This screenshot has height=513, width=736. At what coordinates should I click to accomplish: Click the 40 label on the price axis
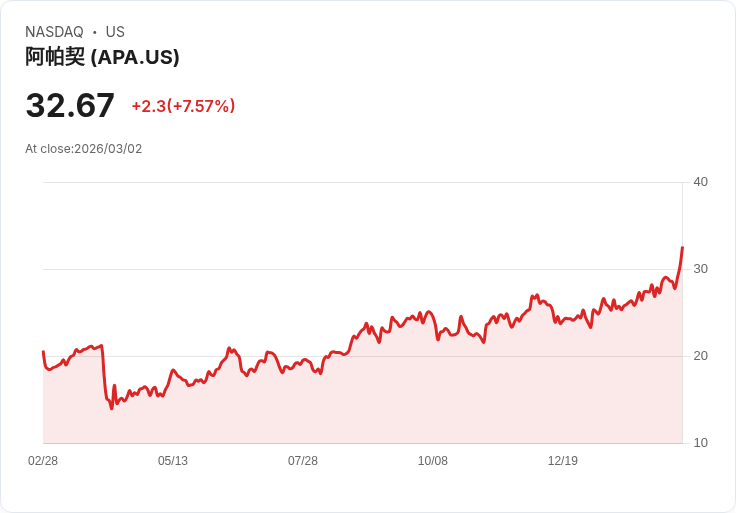point(700,182)
